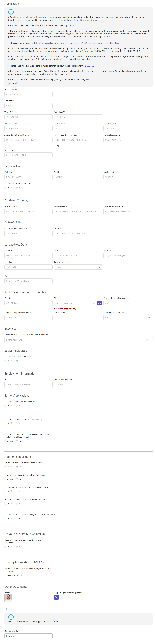Expand the expenses dropdown 'By the applicant'
This screenshot has height=644, width=155.
(x=78, y=340)
